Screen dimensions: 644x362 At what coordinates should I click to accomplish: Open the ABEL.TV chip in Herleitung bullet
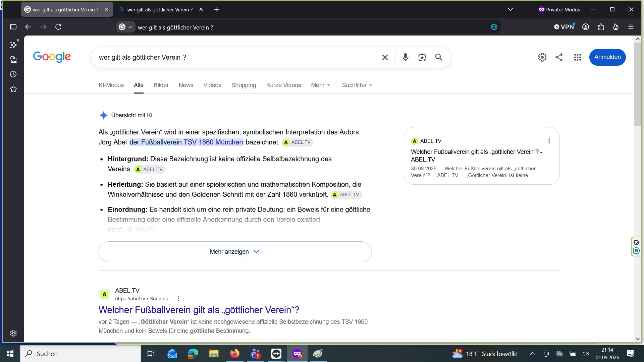click(x=346, y=194)
